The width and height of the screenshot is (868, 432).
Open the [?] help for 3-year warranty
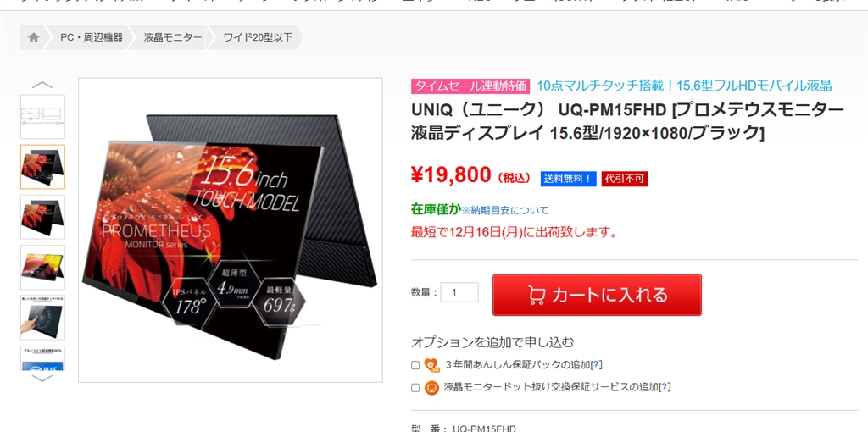click(x=596, y=364)
